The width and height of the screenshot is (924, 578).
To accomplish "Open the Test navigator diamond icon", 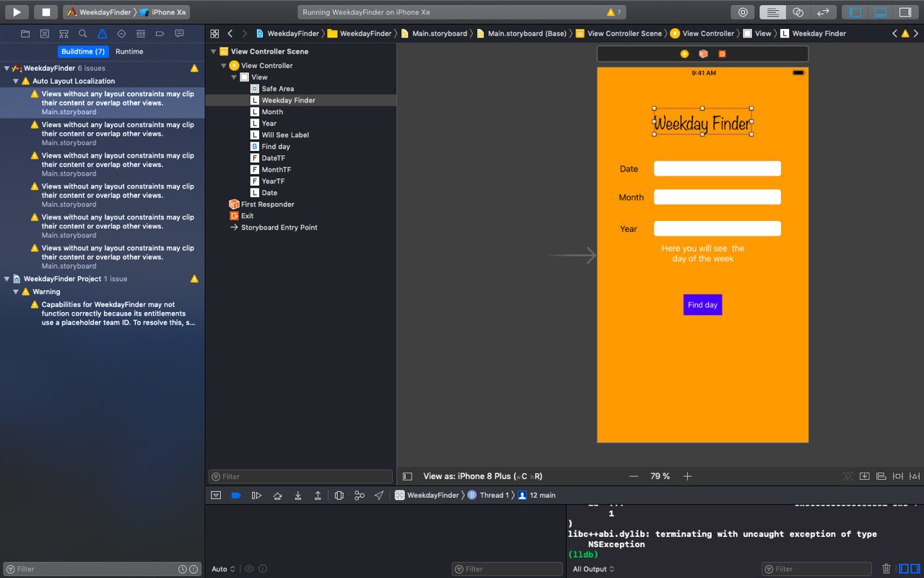I will pos(121,34).
